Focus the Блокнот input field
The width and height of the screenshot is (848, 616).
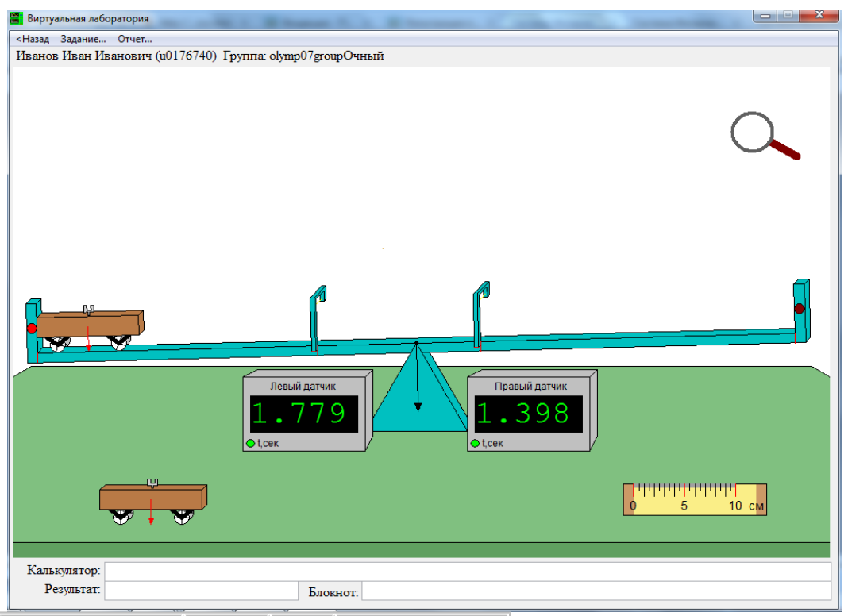[x=596, y=591]
